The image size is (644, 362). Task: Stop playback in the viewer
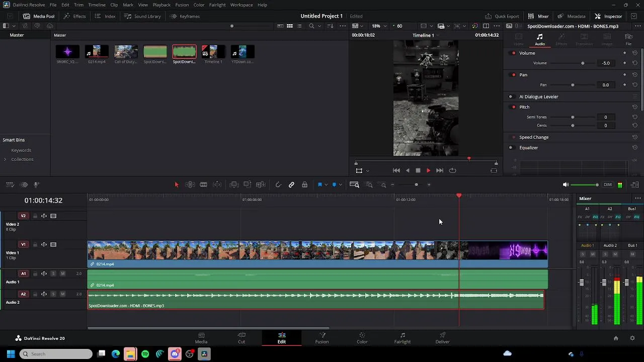(x=418, y=170)
